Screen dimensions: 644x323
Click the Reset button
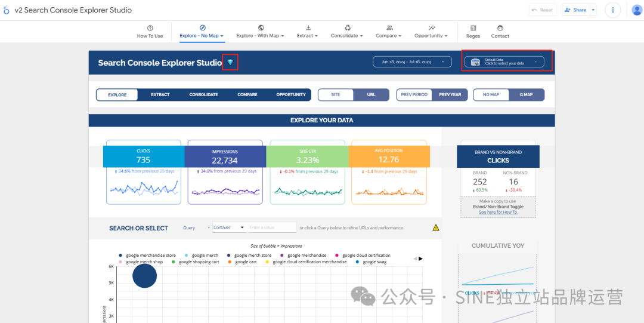pyautogui.click(x=543, y=10)
